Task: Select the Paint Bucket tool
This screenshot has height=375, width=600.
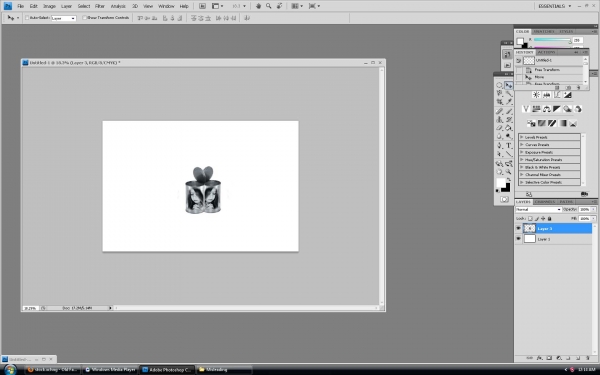Action: click(x=509, y=128)
